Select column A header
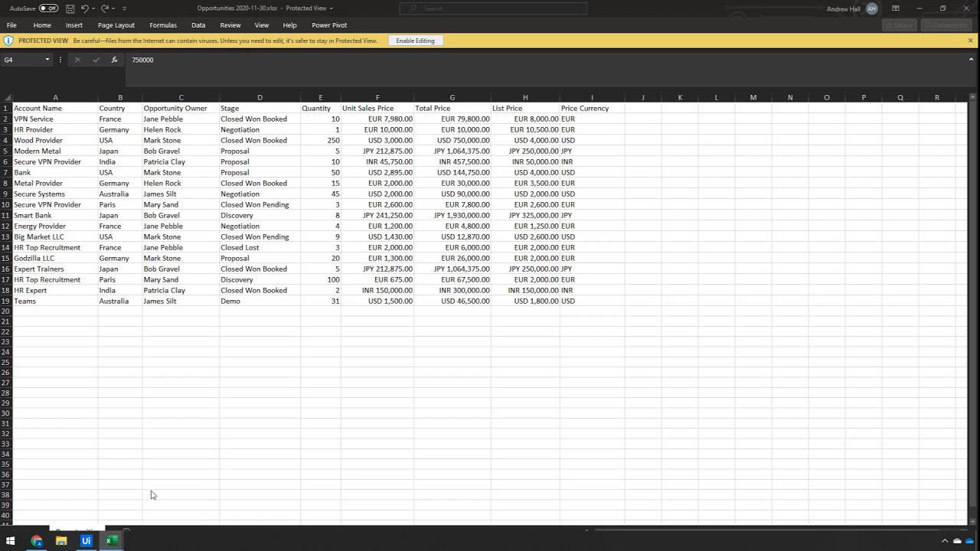 (x=55, y=98)
